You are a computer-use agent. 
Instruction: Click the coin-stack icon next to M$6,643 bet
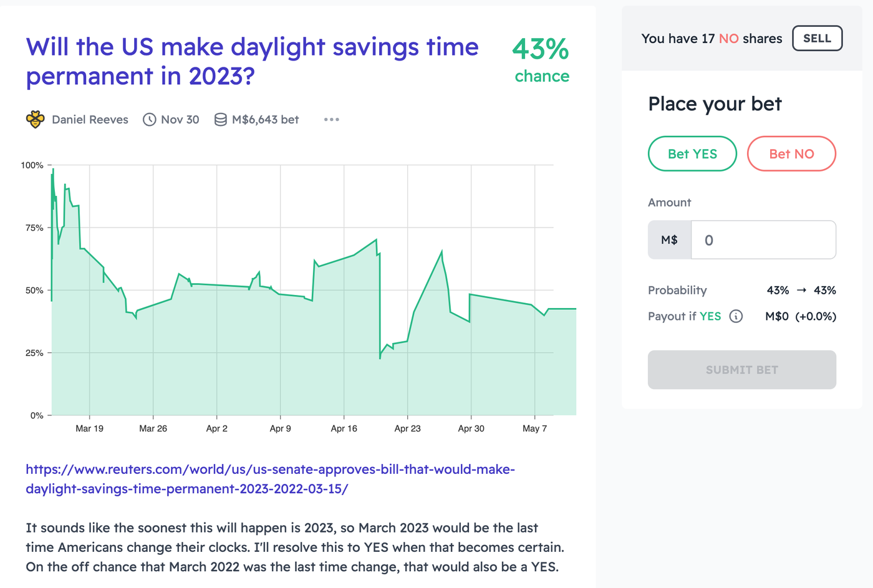coord(221,119)
